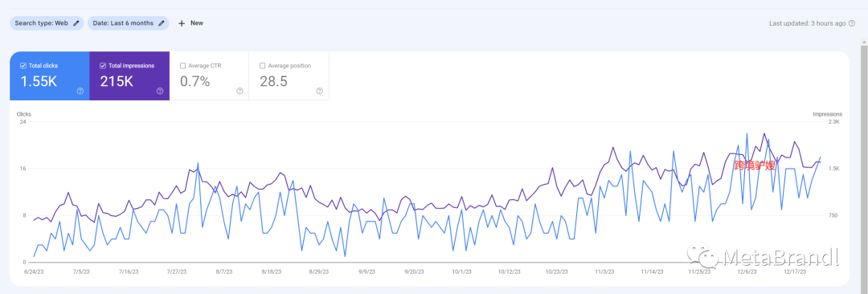Viewport: 868px width, 294px height.
Task: Click the New filter button
Action: point(190,23)
